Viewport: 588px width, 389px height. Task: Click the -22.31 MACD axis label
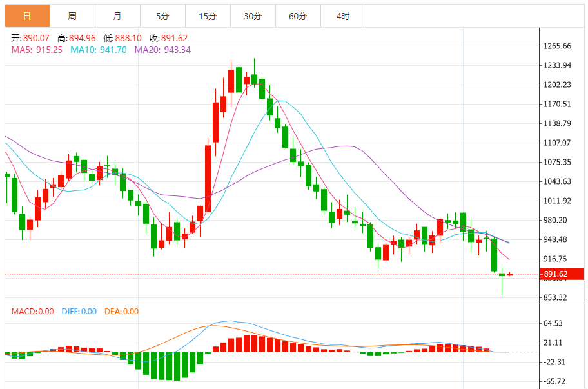click(554, 362)
